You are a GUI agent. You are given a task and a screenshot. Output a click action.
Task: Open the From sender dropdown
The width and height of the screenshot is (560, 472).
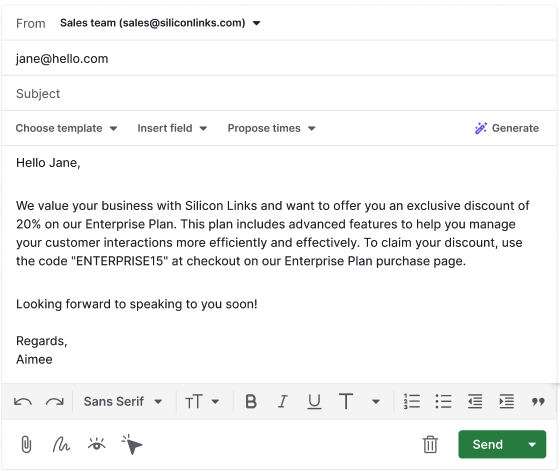click(x=160, y=23)
